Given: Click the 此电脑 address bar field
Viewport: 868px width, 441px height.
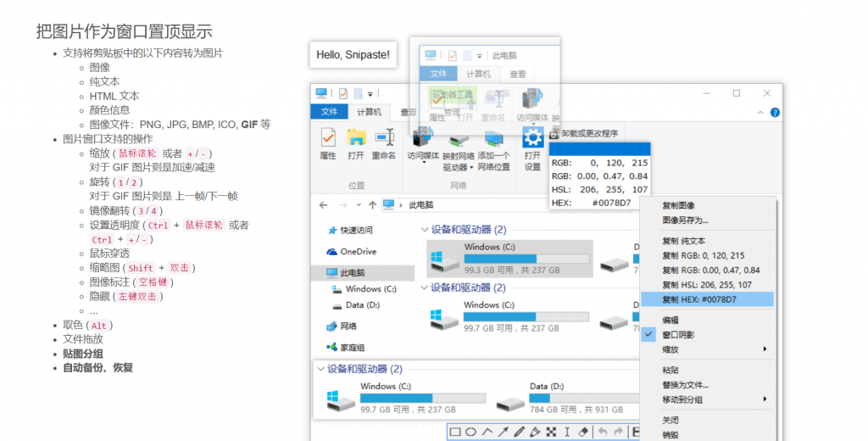Looking at the screenshot, I should [x=465, y=205].
